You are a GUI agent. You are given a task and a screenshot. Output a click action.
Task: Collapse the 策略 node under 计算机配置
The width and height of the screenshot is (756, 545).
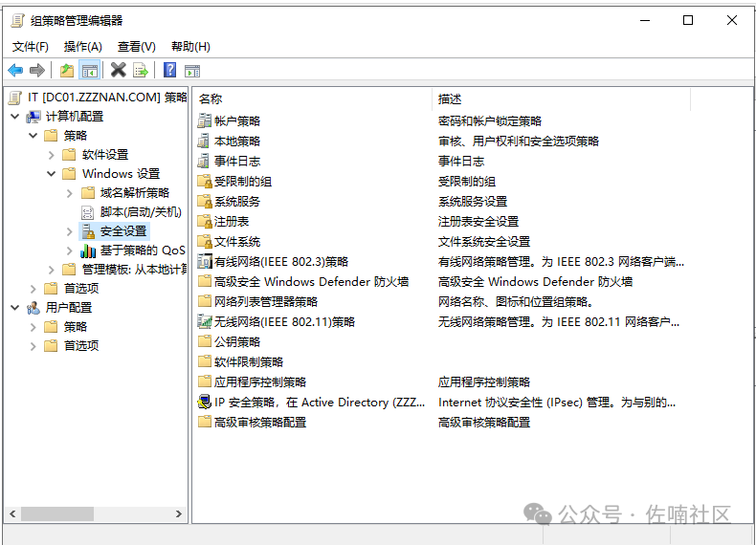33,136
